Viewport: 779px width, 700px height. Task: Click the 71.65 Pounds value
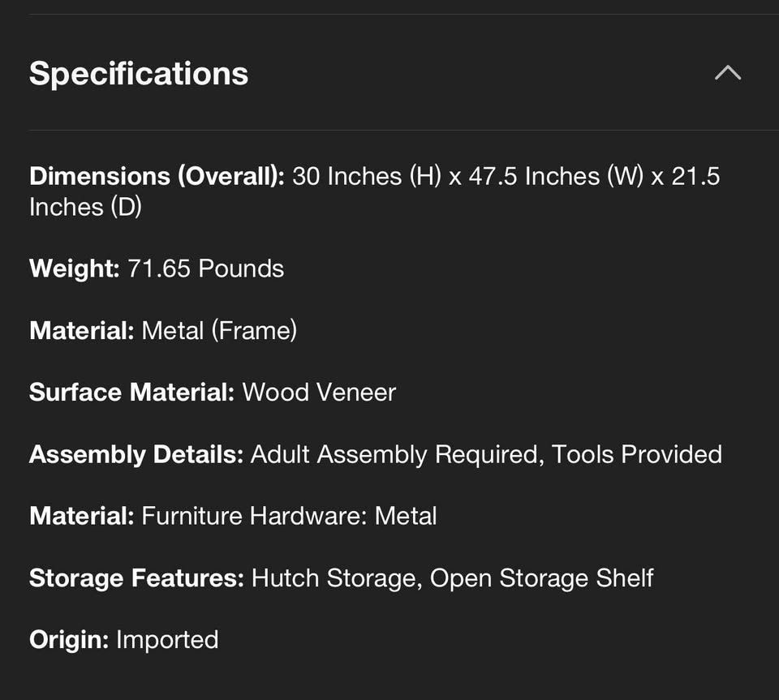click(205, 268)
